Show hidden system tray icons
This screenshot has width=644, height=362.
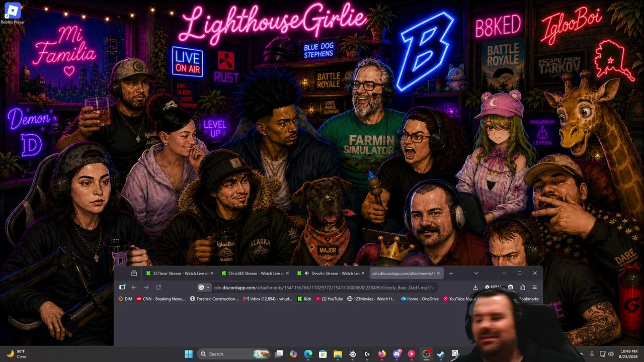[x=581, y=354]
